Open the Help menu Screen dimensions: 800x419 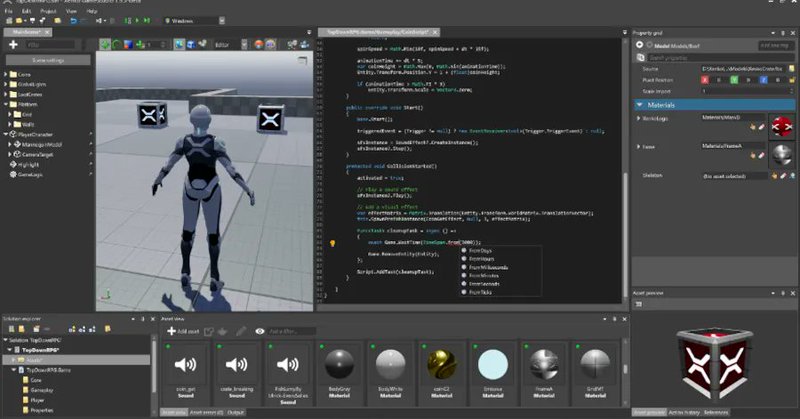92,11
